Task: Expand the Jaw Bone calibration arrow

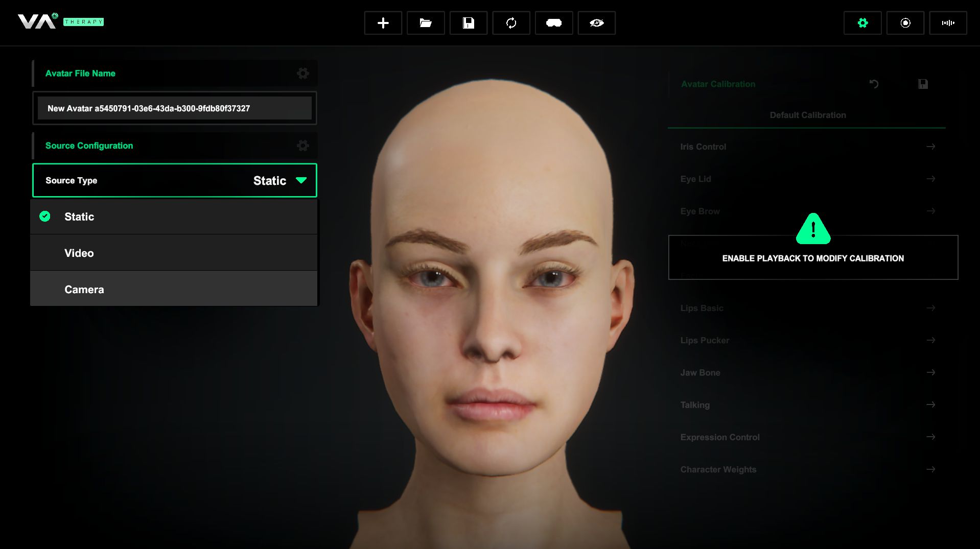Action: [x=930, y=372]
